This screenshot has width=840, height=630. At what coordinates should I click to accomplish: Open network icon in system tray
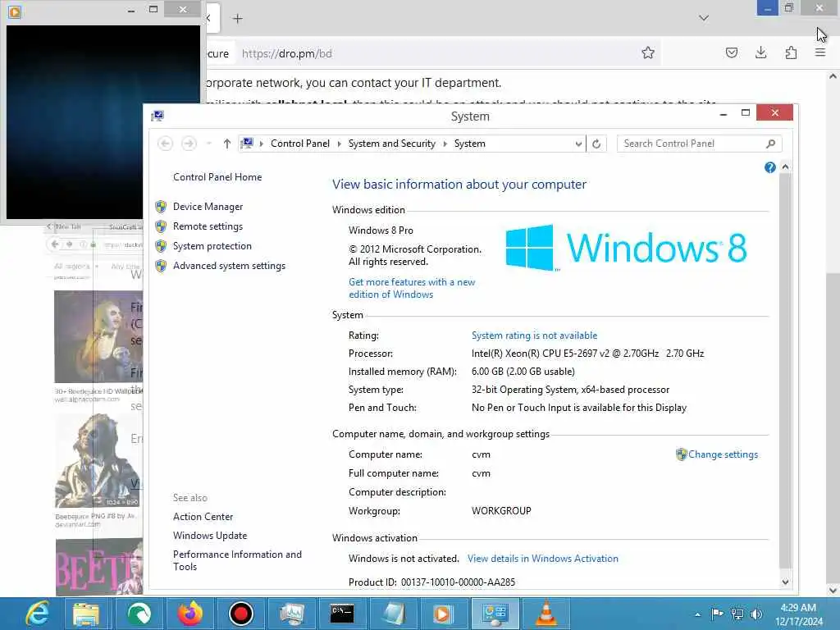[x=737, y=614]
